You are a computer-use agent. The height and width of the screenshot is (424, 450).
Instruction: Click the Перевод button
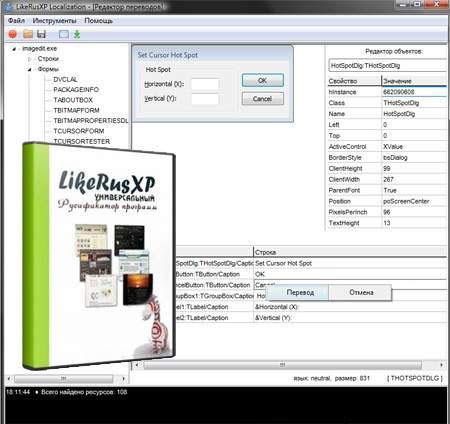[300, 292]
